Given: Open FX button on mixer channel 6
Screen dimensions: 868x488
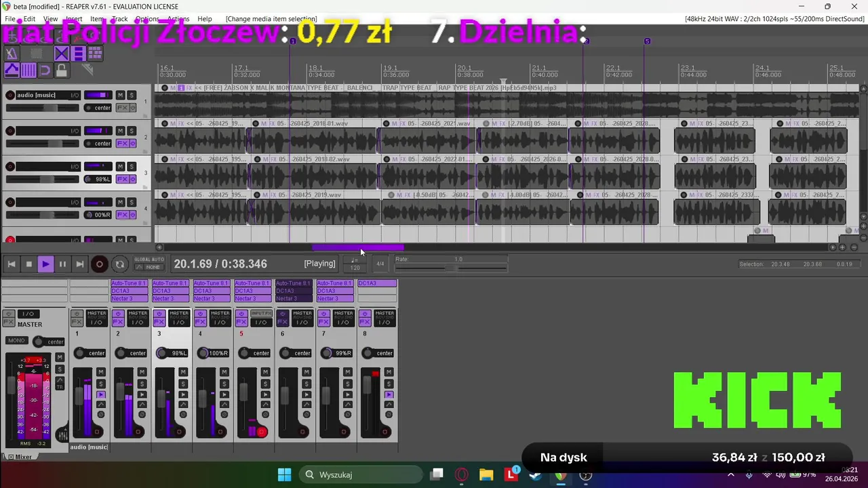Looking at the screenshot, I should pos(282,322).
